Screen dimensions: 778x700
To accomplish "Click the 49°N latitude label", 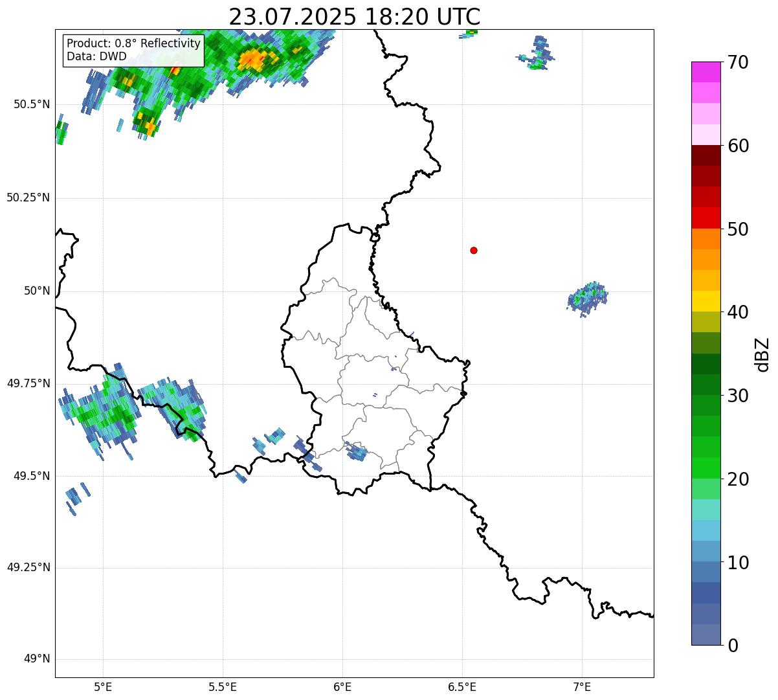I will click(37, 659).
